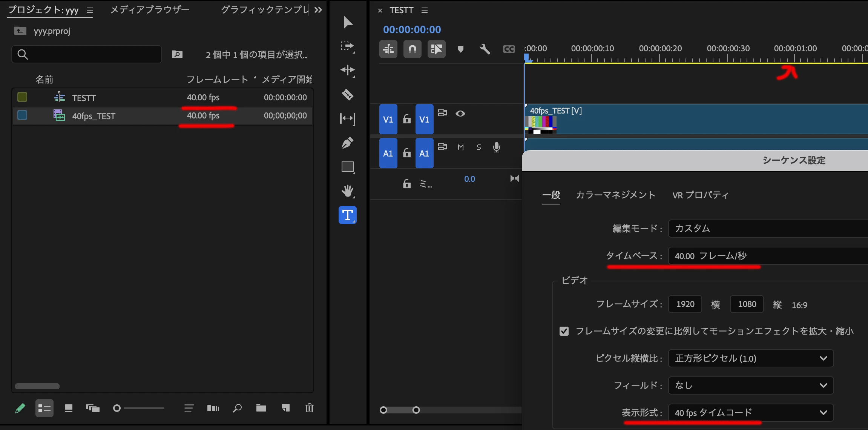The width and height of the screenshot is (868, 430).
Task: Open the 表示形式 timecode dropdown
Action: point(750,413)
